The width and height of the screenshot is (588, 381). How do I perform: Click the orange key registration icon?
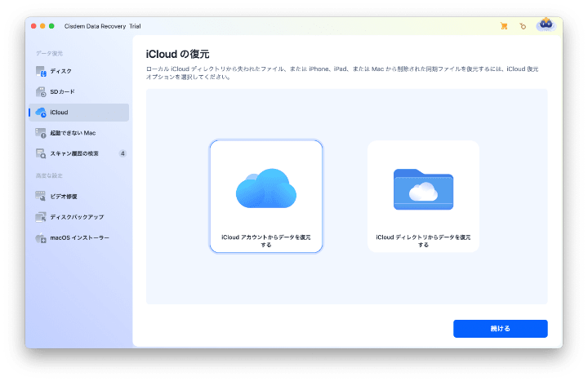[523, 26]
